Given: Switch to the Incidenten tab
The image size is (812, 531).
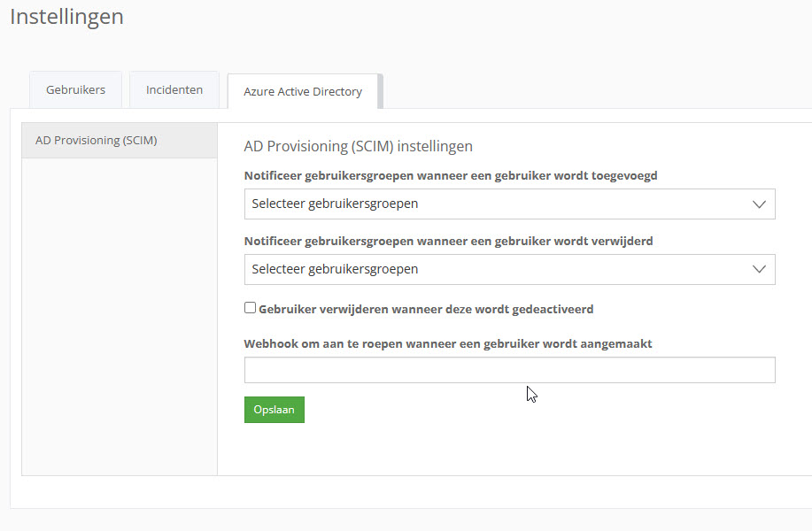Looking at the screenshot, I should [x=174, y=90].
